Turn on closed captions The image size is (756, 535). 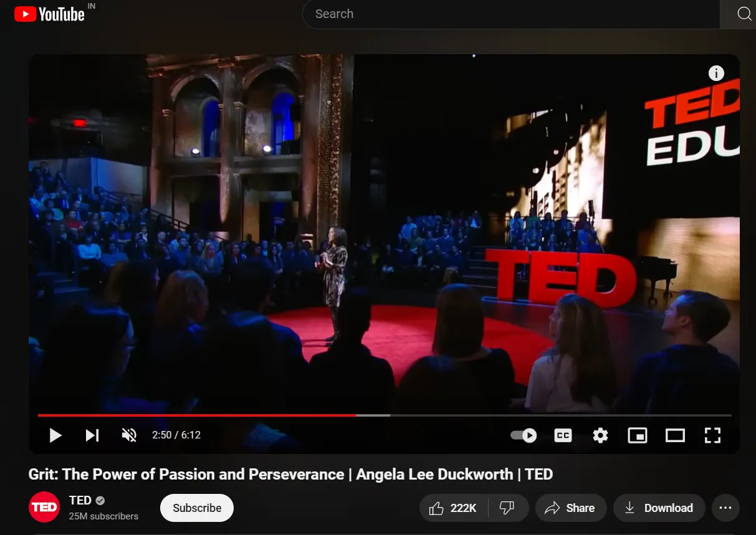click(563, 435)
